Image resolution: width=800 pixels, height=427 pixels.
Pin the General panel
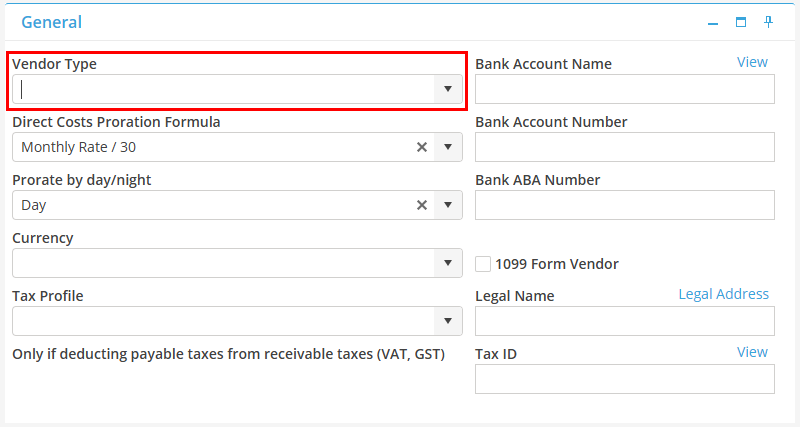pyautogui.click(x=769, y=22)
